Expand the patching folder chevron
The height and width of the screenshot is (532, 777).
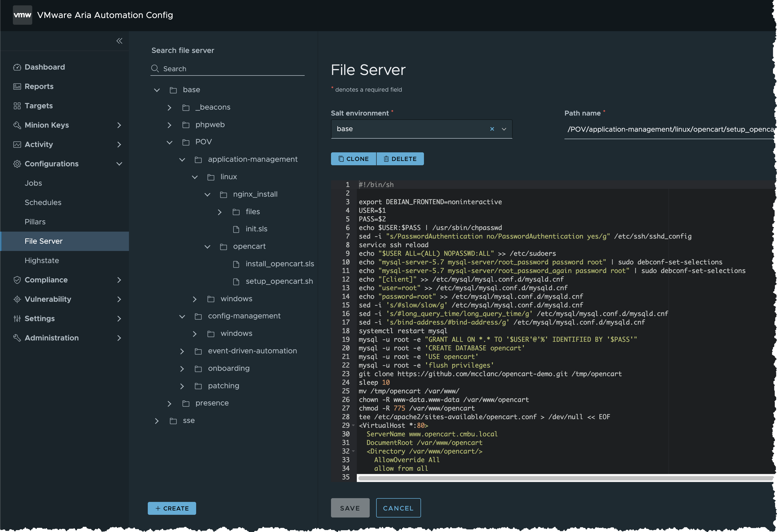[x=182, y=386]
